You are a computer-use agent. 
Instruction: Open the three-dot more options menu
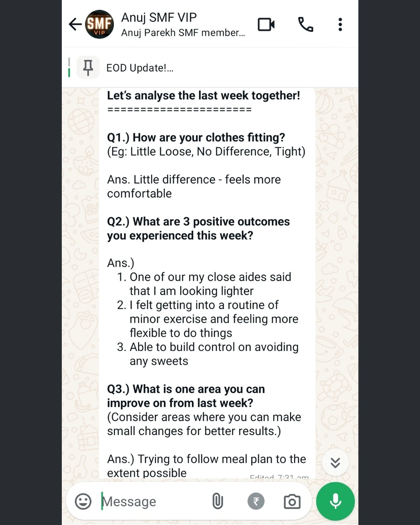click(340, 24)
